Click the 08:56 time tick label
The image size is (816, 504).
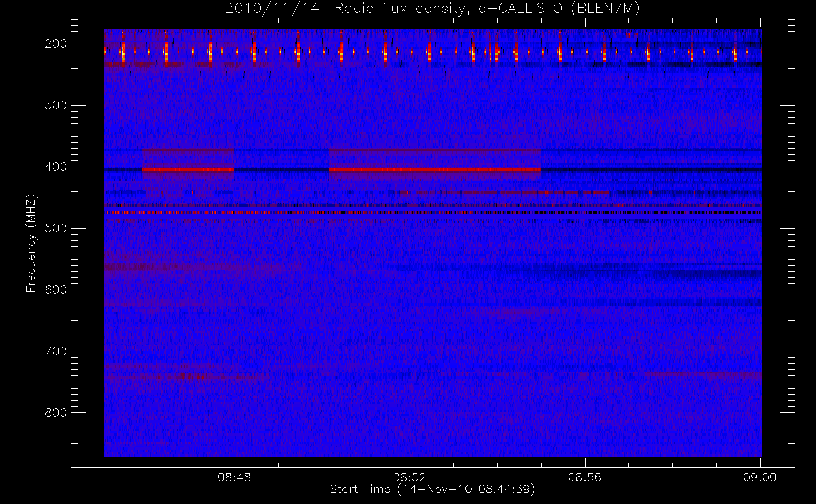pos(585,477)
